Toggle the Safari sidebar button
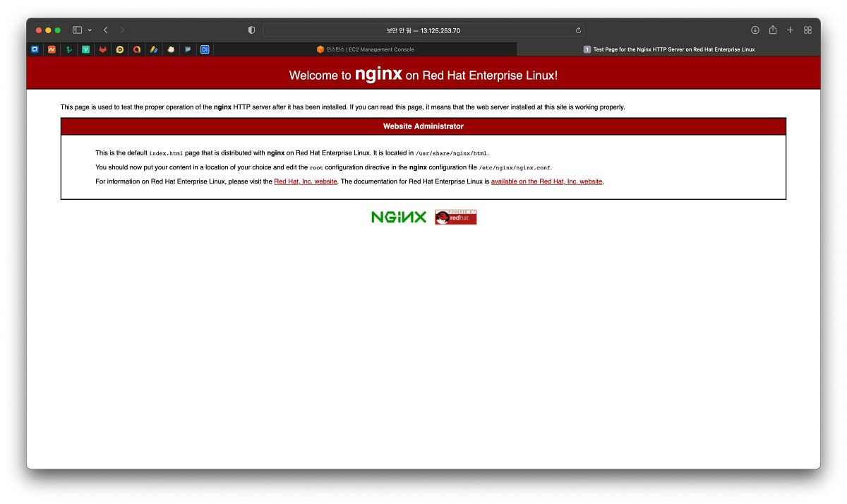The width and height of the screenshot is (847, 504). tap(77, 30)
